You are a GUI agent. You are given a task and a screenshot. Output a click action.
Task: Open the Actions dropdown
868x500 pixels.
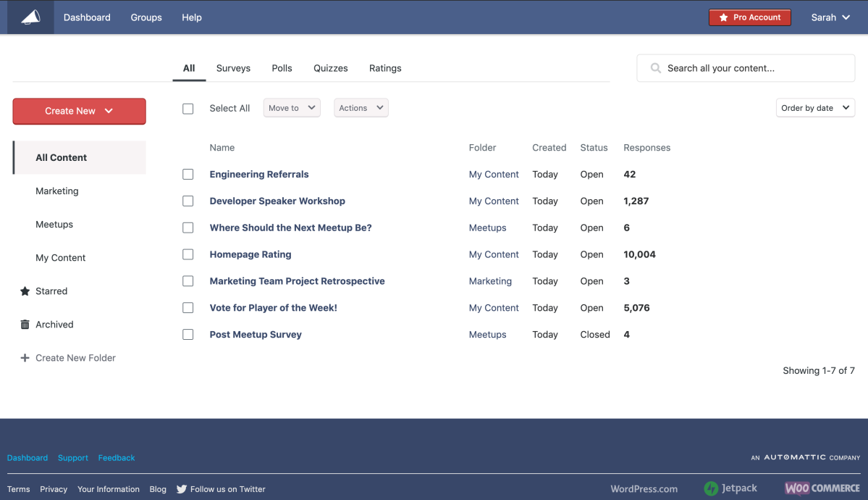click(x=361, y=107)
